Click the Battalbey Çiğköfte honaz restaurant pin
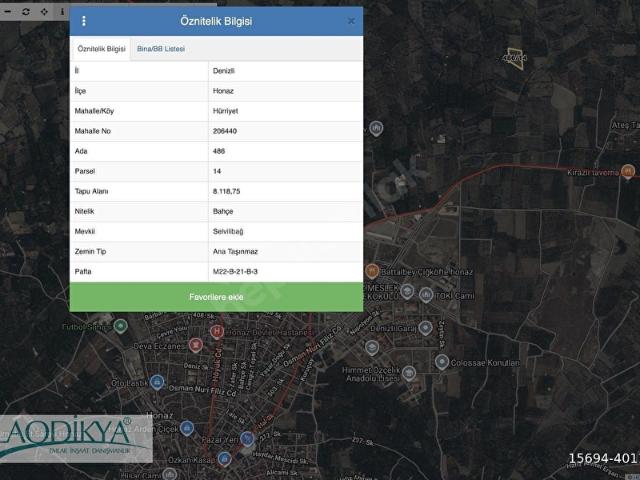 point(372,271)
